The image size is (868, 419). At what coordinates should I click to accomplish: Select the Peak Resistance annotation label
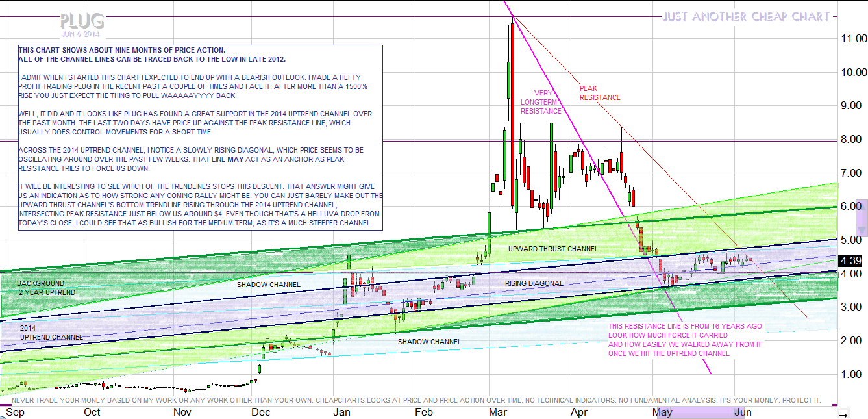[599, 93]
